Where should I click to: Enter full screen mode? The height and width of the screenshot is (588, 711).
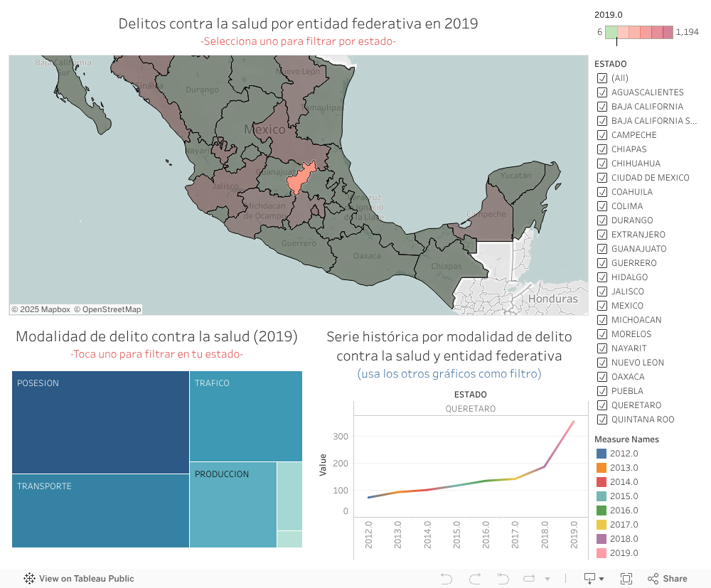click(x=626, y=579)
